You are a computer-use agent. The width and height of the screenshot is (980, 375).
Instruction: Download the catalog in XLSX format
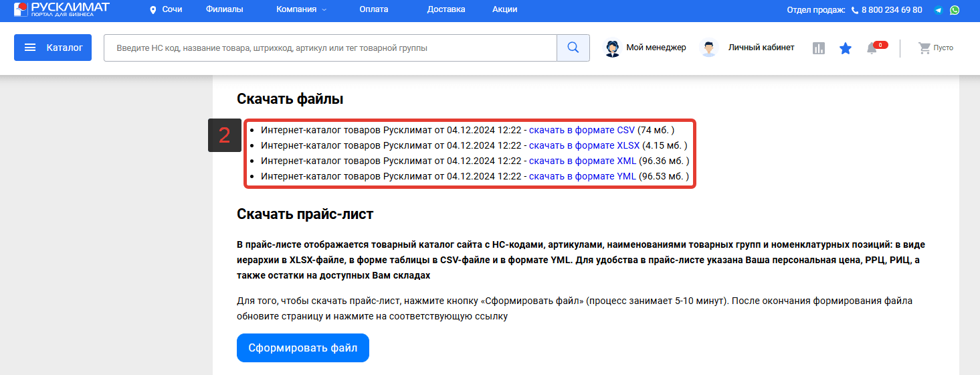point(585,145)
